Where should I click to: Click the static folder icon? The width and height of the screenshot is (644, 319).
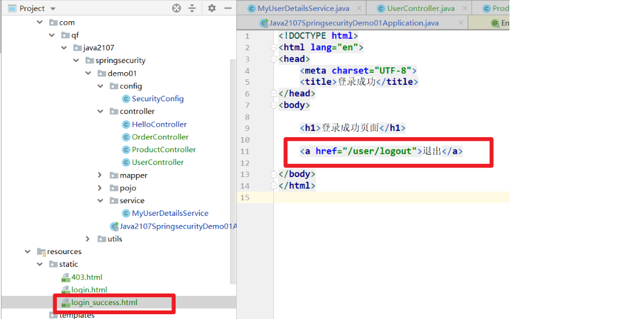pyautogui.click(x=53, y=264)
